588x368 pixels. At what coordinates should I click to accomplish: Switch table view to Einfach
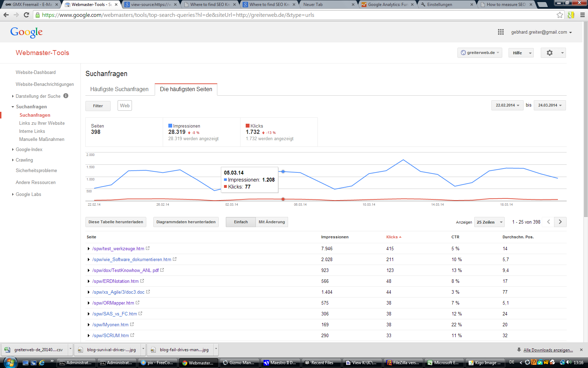[241, 222]
